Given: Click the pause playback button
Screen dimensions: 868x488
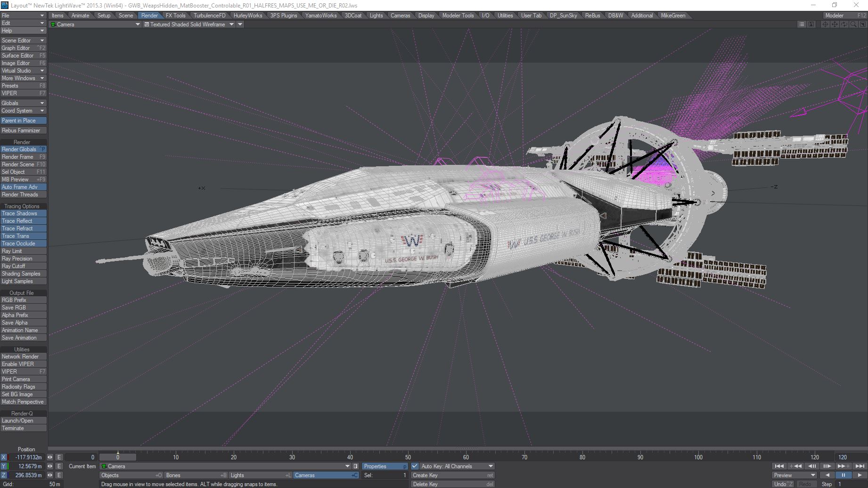Looking at the screenshot, I should pos(843,475).
